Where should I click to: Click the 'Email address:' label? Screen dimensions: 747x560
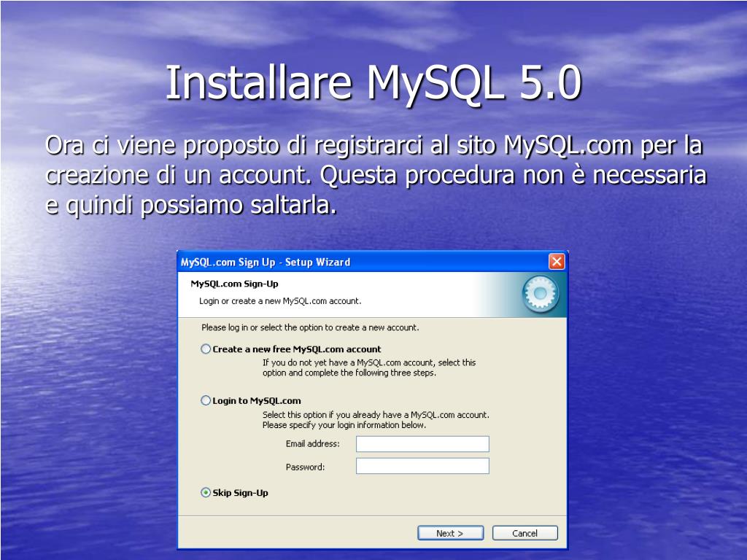tap(312, 444)
